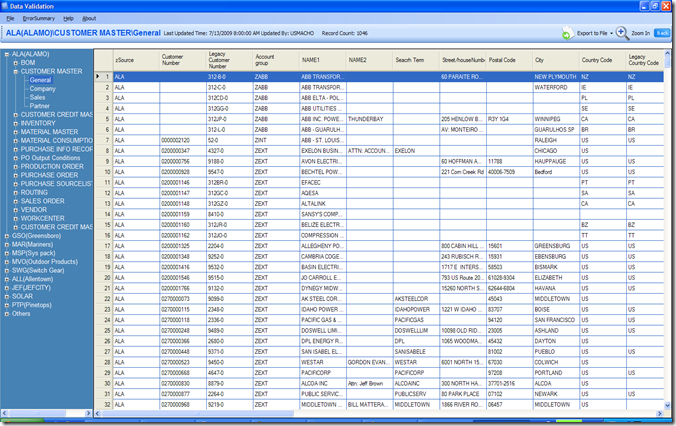The width and height of the screenshot is (676, 426).
Task: Select Partner tree item
Action: click(40, 106)
